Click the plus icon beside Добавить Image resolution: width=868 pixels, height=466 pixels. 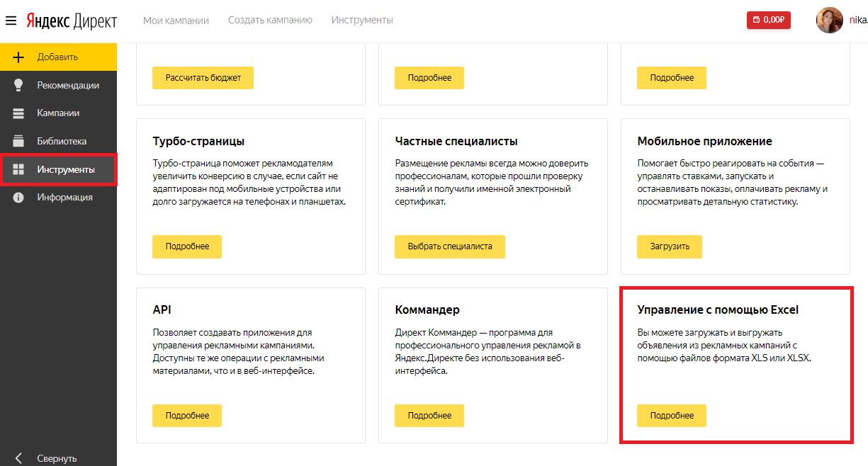point(19,57)
